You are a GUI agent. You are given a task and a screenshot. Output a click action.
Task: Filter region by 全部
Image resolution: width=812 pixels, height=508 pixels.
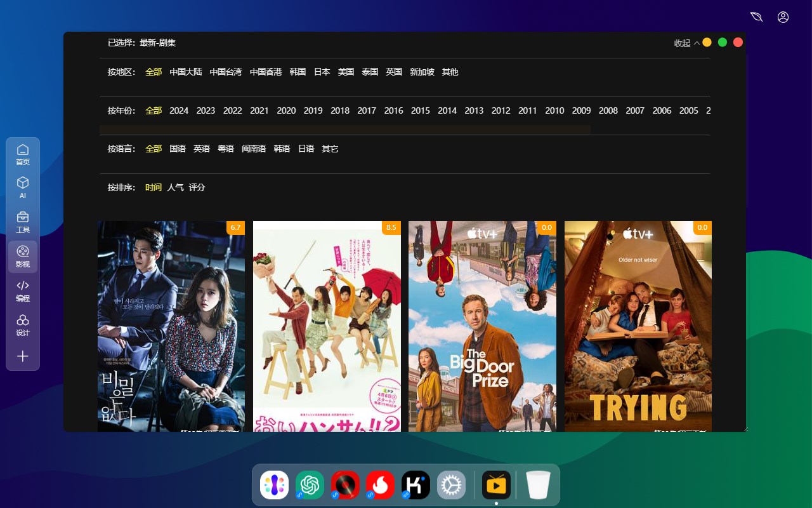tap(154, 72)
